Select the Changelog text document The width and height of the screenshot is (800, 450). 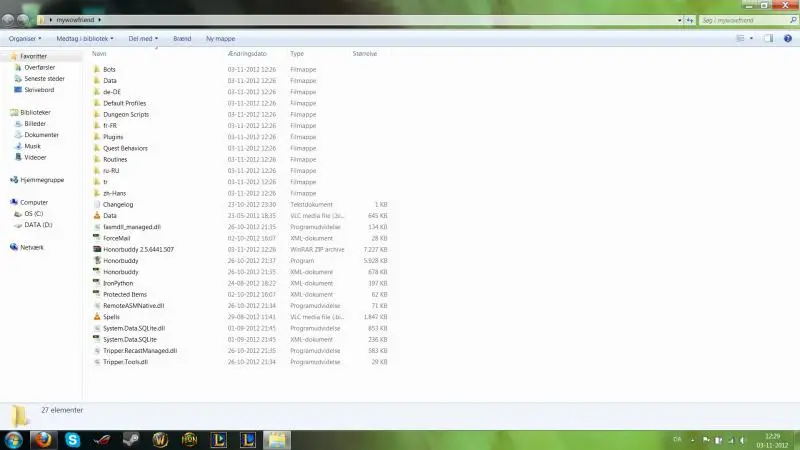(118, 205)
